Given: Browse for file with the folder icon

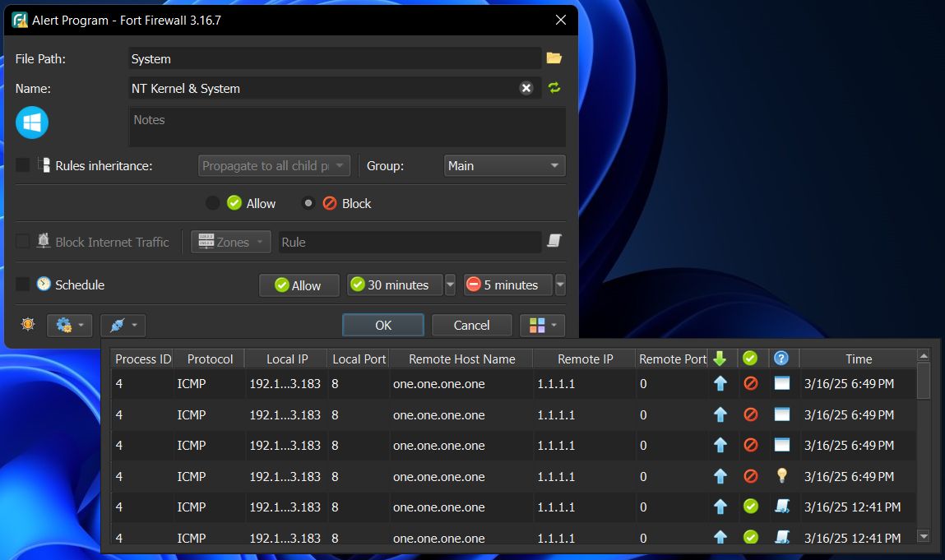Looking at the screenshot, I should 554,58.
